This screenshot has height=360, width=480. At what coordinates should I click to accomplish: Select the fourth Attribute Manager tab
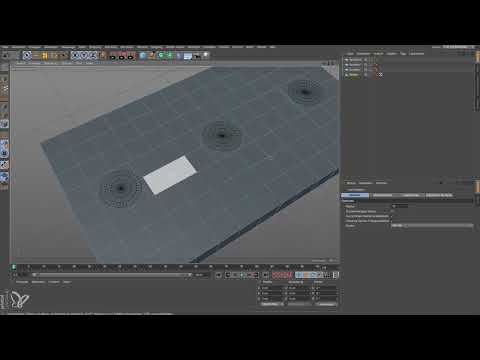(439, 195)
